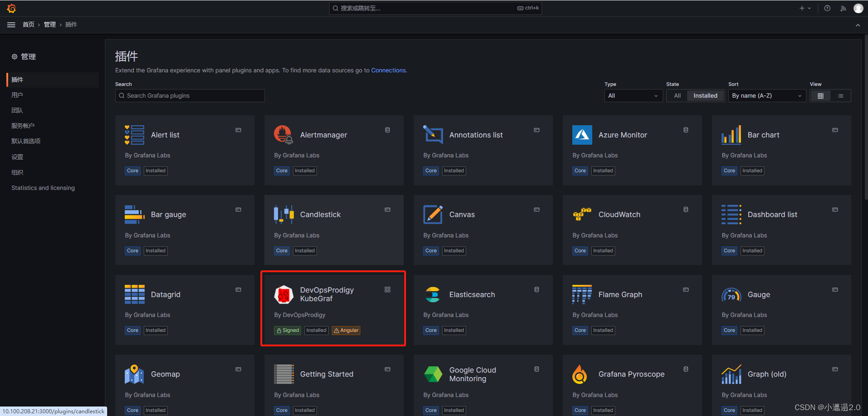Open the Alert list plugin title
The height and width of the screenshot is (416, 868).
[165, 135]
